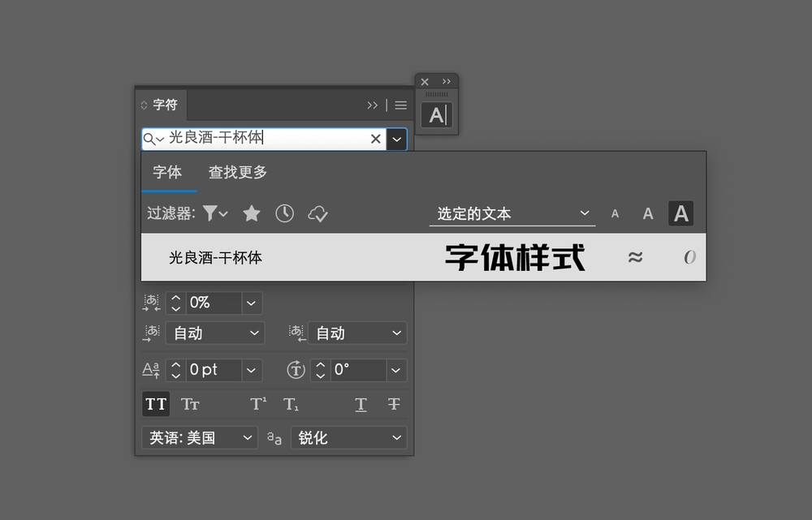
Task: Switch to the 查找更多 tab
Action: [x=237, y=172]
